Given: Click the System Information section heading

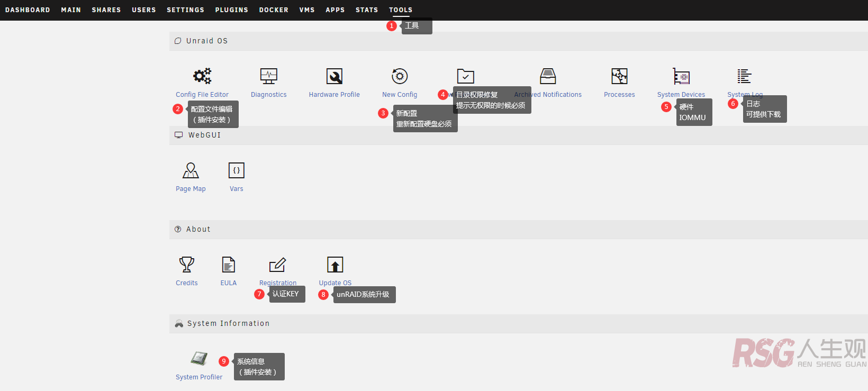Looking at the screenshot, I should coord(228,323).
